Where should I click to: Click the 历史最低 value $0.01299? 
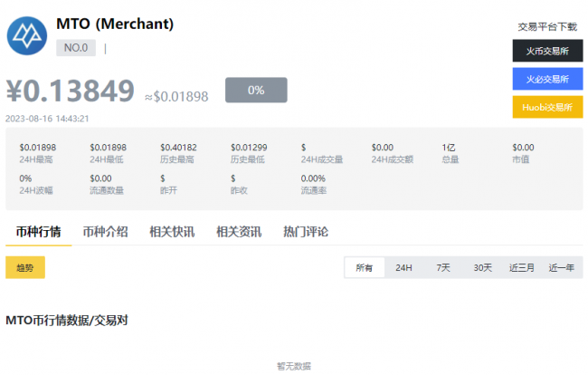[249, 147]
